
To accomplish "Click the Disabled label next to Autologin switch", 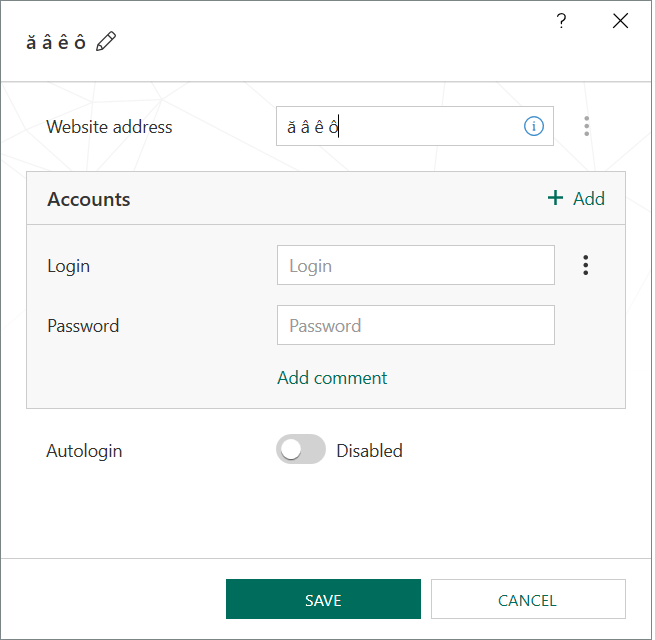I will [369, 451].
